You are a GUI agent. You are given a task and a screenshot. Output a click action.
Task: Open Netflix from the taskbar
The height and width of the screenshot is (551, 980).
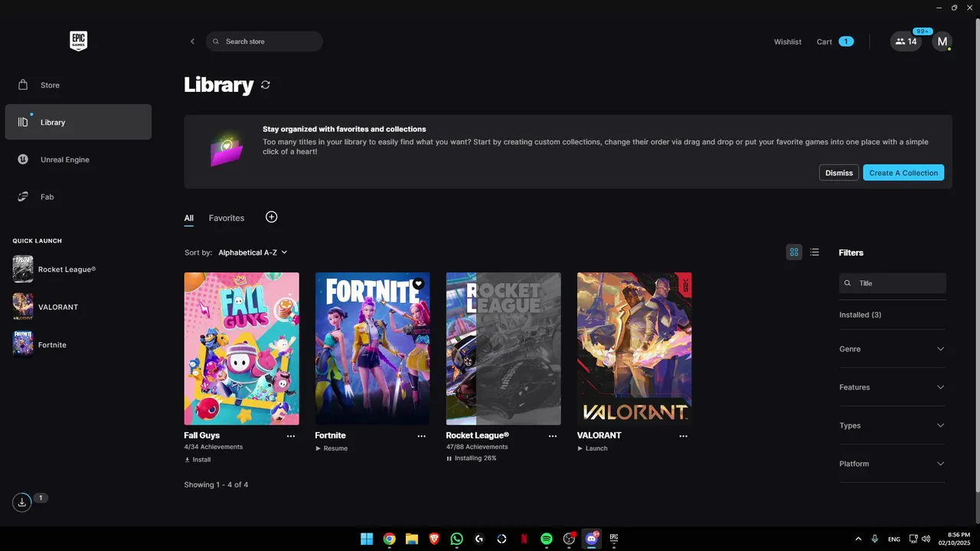[524, 539]
